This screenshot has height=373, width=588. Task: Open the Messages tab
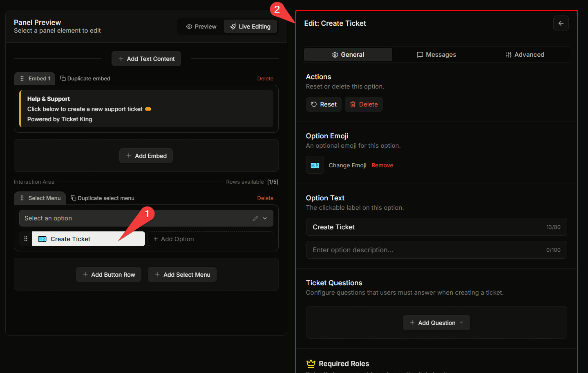click(436, 55)
